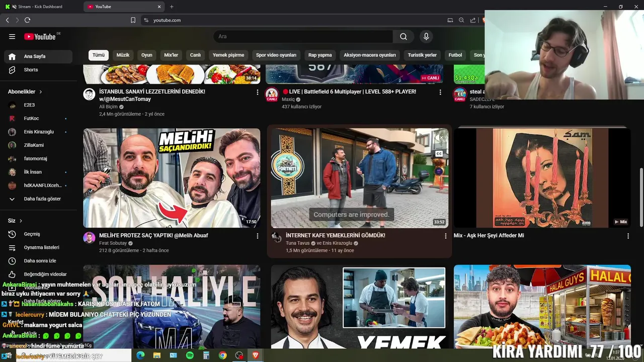Open Enis Kirazoglu subscription channel
This screenshot has height=362, width=644.
[x=38, y=132]
